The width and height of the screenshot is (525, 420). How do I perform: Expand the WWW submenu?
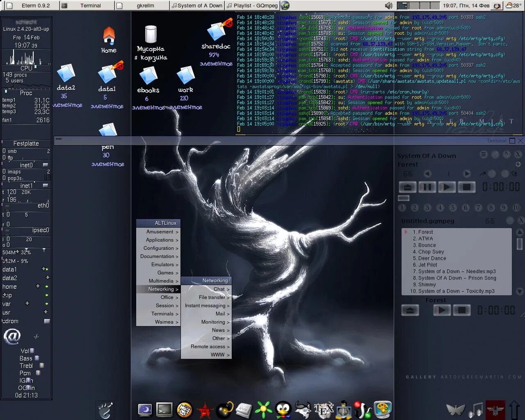pyautogui.click(x=206, y=355)
